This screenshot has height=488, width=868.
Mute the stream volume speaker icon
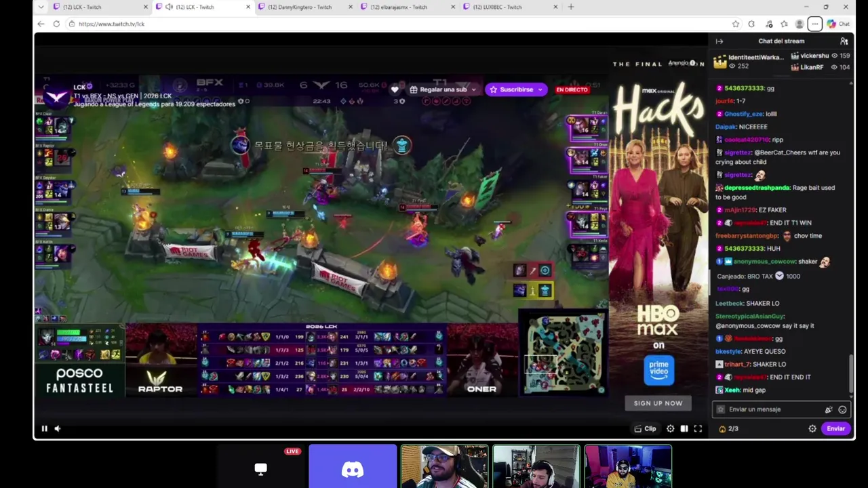pos(58,428)
